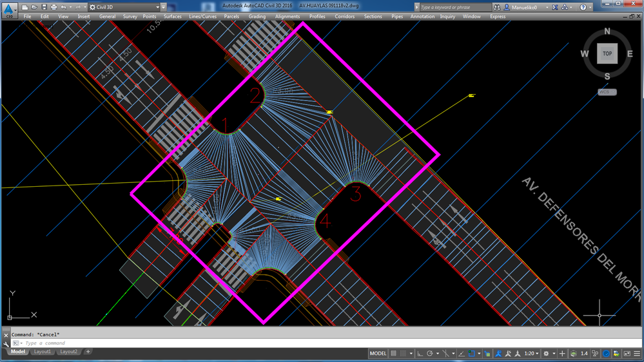Open command line customize wrench icon
644x362 pixels.
point(6,344)
